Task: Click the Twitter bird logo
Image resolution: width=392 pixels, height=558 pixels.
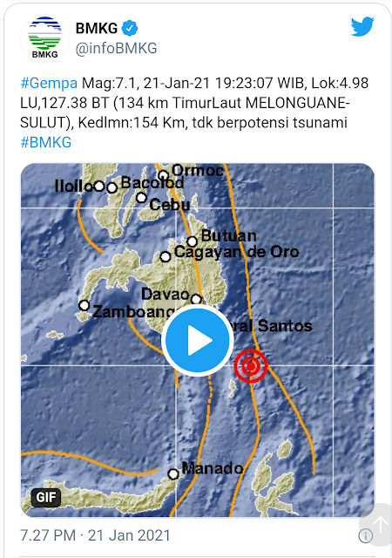Action: 362,26
